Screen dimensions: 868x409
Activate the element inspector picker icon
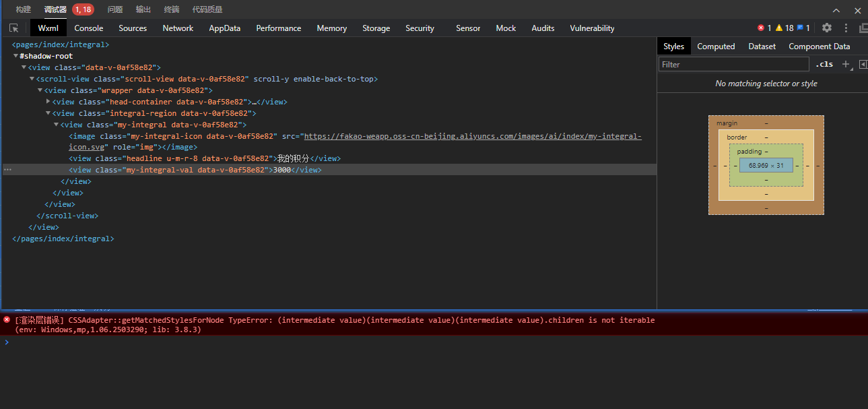pyautogui.click(x=13, y=28)
